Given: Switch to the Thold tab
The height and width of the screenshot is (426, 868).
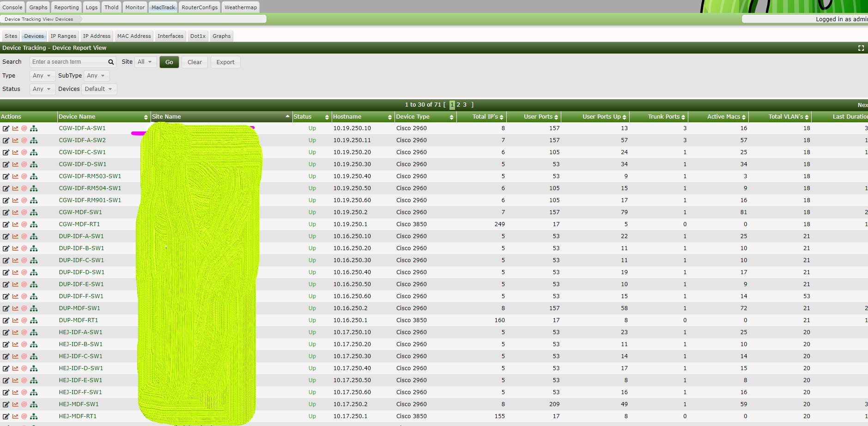Looking at the screenshot, I should pos(111,7).
